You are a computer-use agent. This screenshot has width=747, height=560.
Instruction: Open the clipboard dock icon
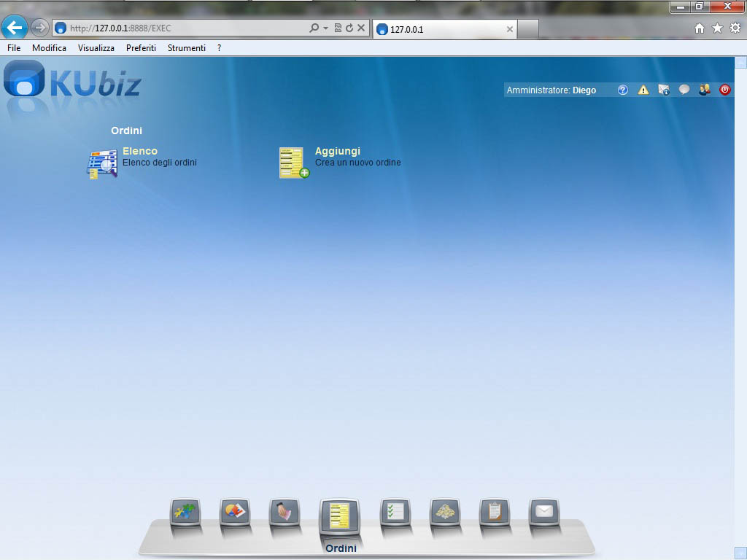tap(494, 513)
